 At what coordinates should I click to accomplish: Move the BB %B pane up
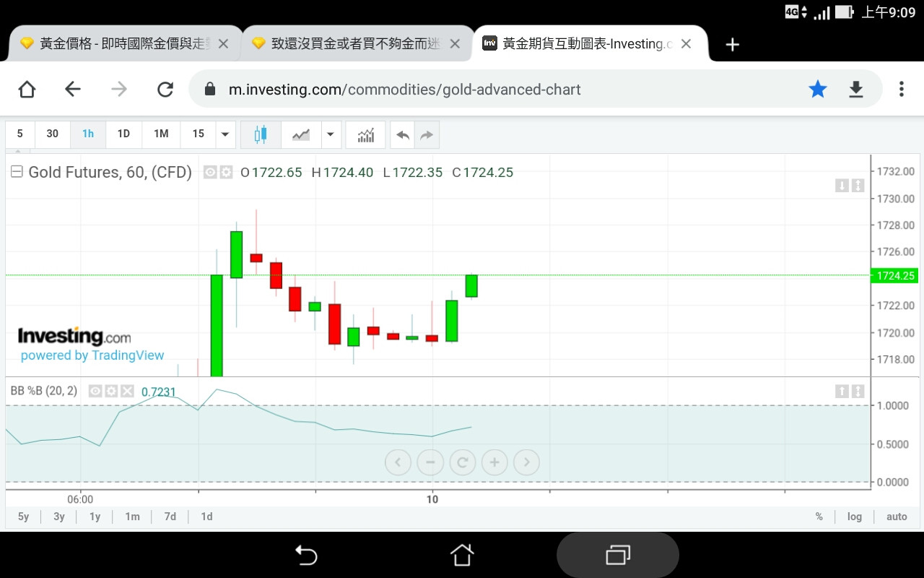(842, 391)
